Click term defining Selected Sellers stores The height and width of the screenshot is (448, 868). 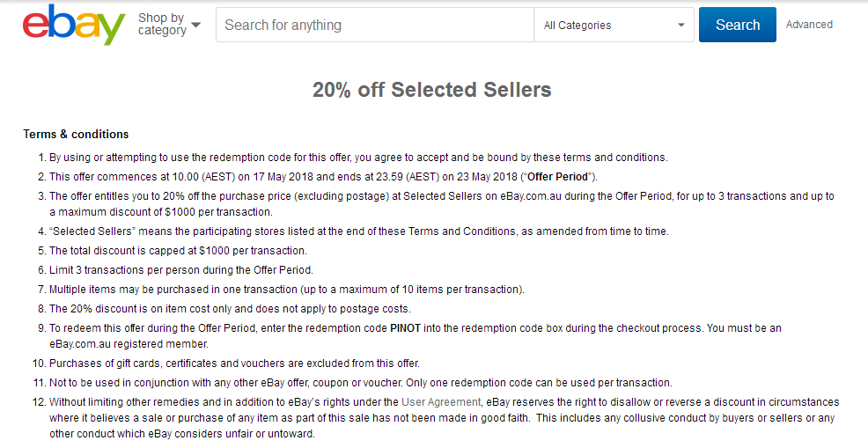click(358, 231)
